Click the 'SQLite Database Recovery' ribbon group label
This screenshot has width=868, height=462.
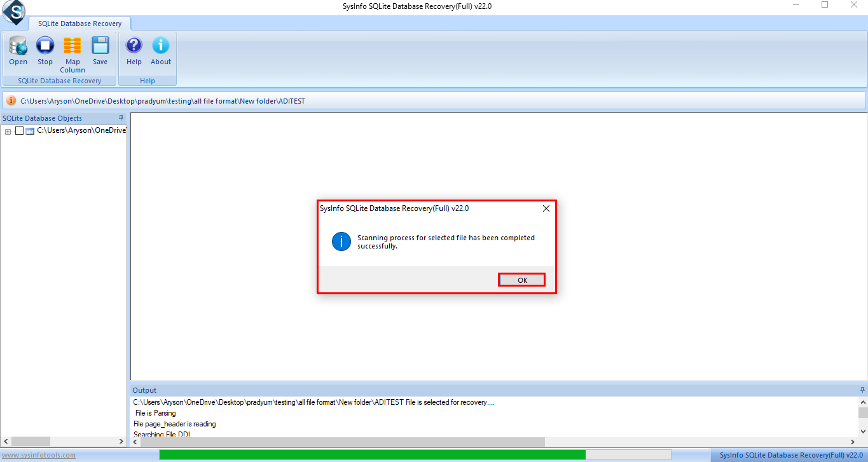point(60,81)
